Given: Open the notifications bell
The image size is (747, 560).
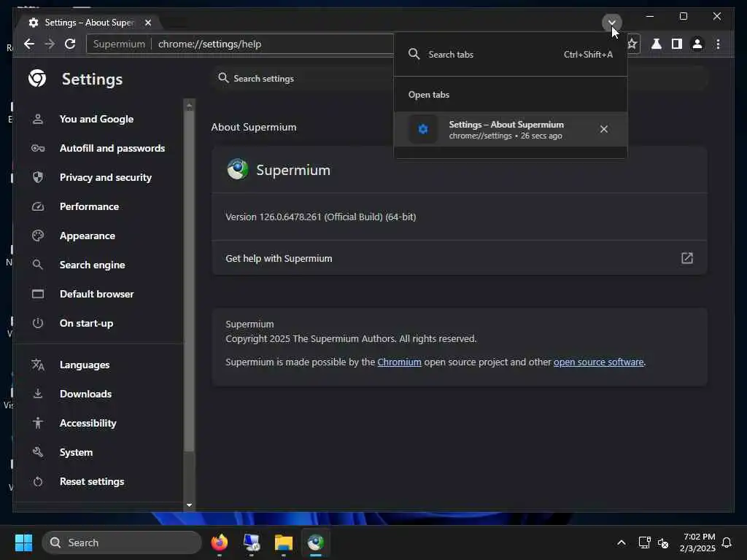Looking at the screenshot, I should 727,542.
